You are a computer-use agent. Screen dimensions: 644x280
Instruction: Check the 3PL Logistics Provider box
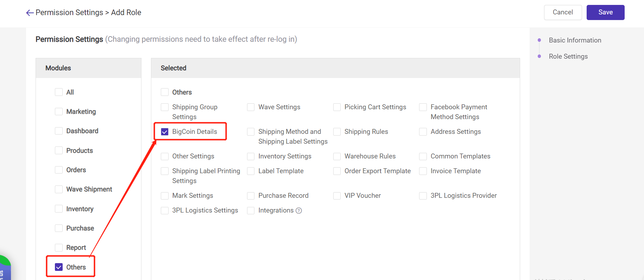423,196
